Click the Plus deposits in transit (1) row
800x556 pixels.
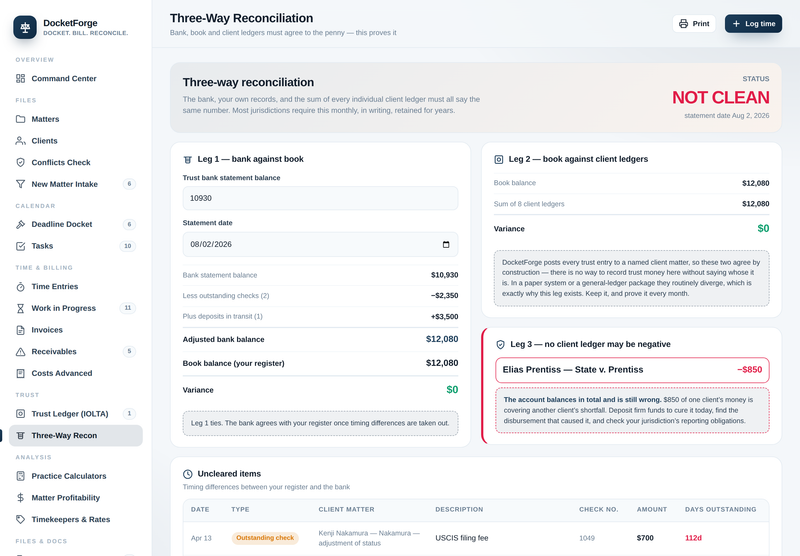pos(320,317)
